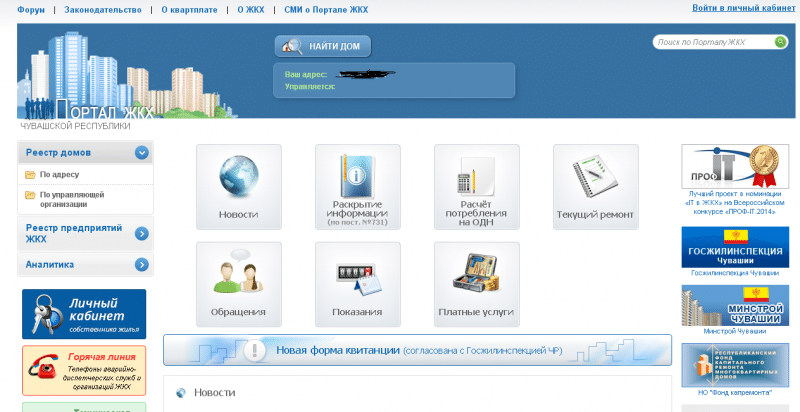800x412 pixels.
Task: Expand the Аналитика section
Action: 142,265
